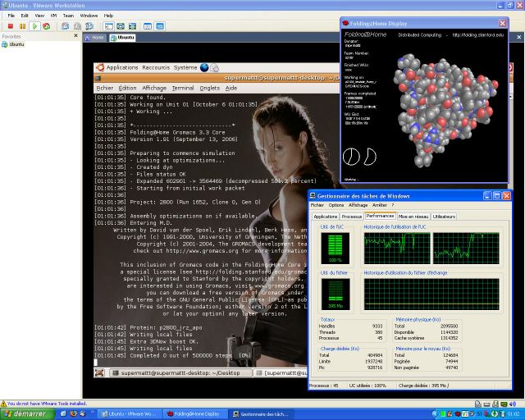Click the 3D protein molecule in Folding@Home Display

[x=445, y=111]
